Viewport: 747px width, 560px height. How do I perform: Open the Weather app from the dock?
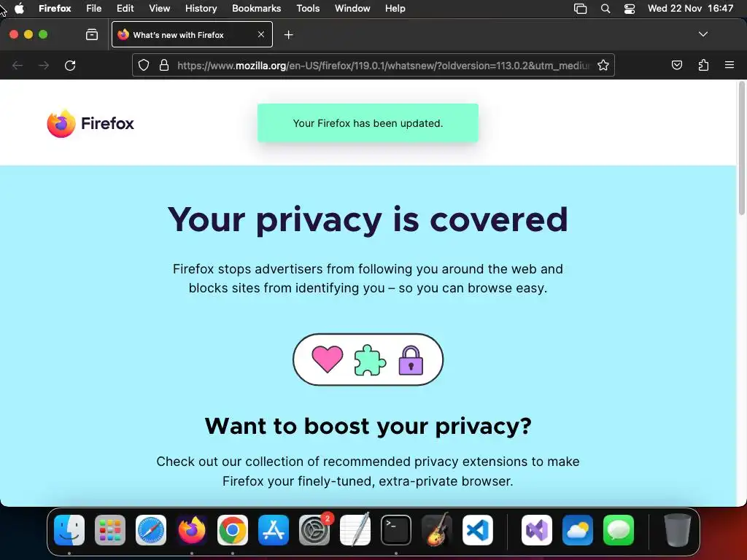pos(578,529)
